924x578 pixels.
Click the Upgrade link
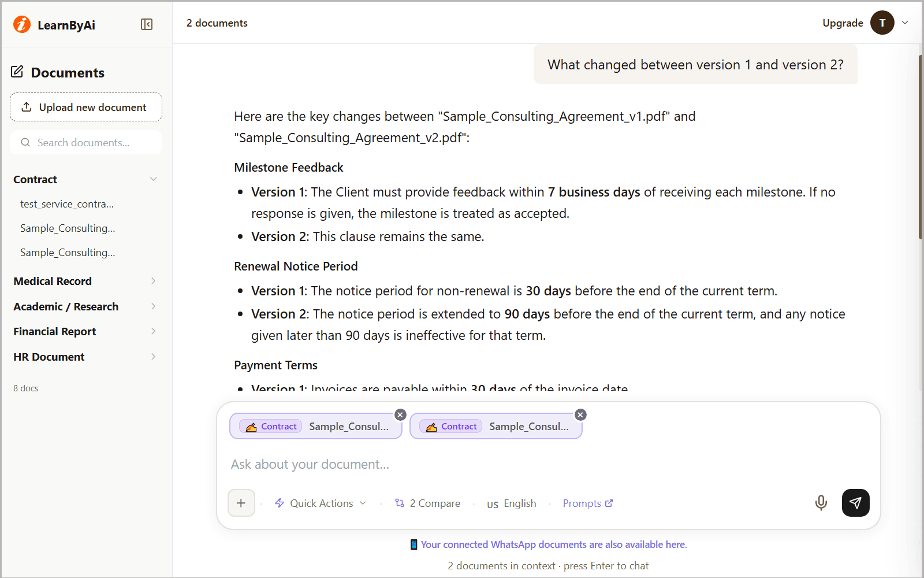tap(843, 23)
